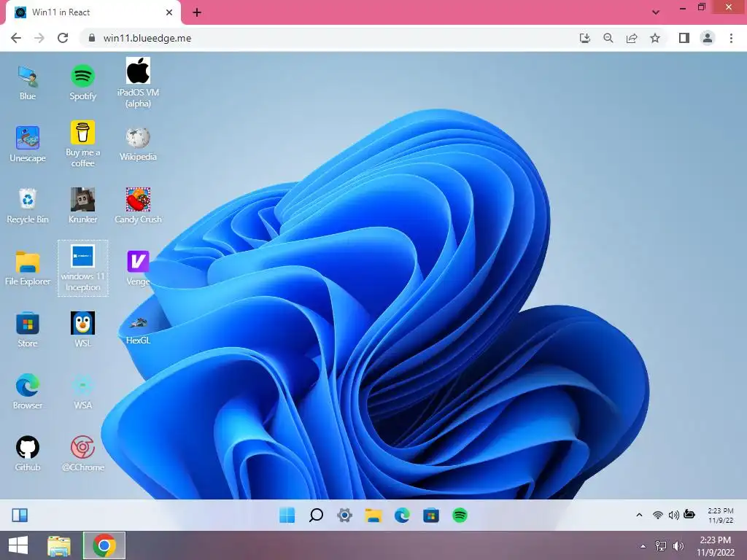Open Spotify desktop shortcut
This screenshot has width=747, height=560.
[x=83, y=83]
